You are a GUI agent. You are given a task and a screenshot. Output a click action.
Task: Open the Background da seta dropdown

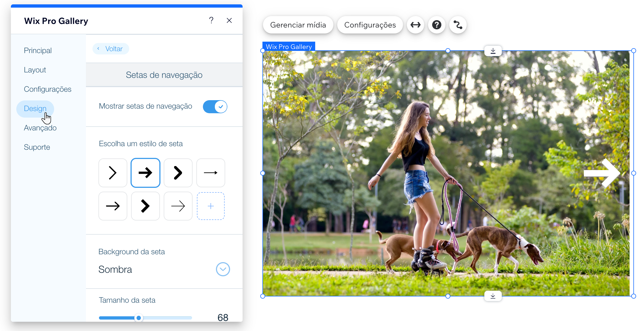point(223,269)
